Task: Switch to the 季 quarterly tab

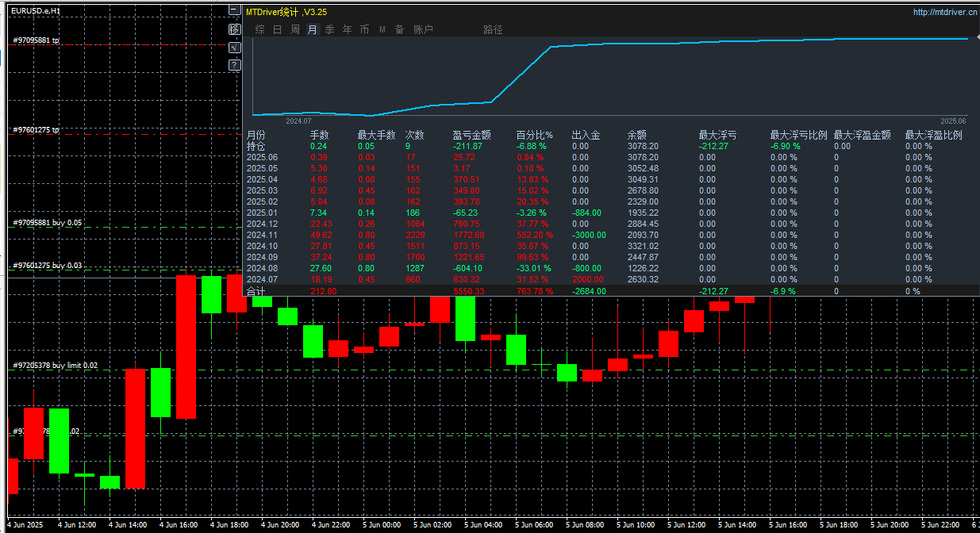Action: point(329,29)
